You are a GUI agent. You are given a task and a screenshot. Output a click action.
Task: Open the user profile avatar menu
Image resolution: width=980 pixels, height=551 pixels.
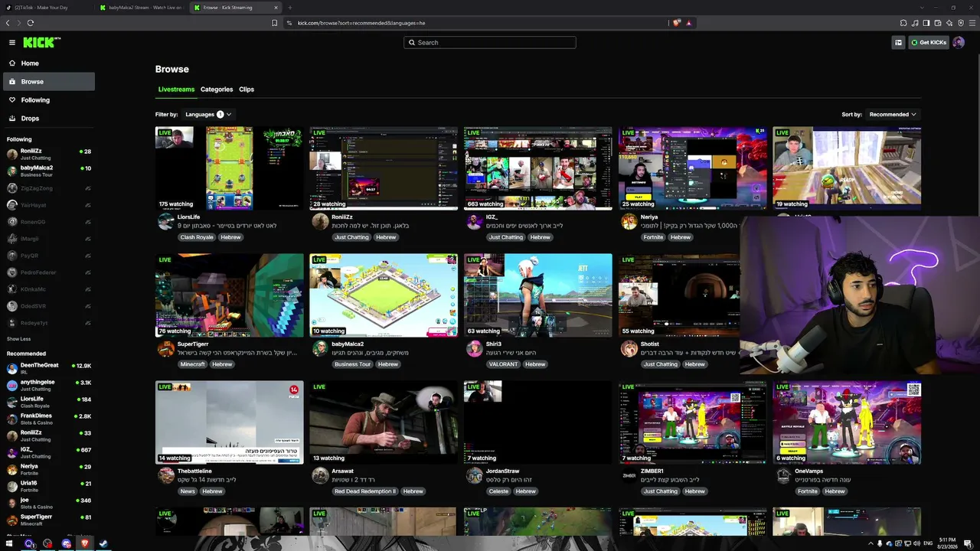(959, 43)
